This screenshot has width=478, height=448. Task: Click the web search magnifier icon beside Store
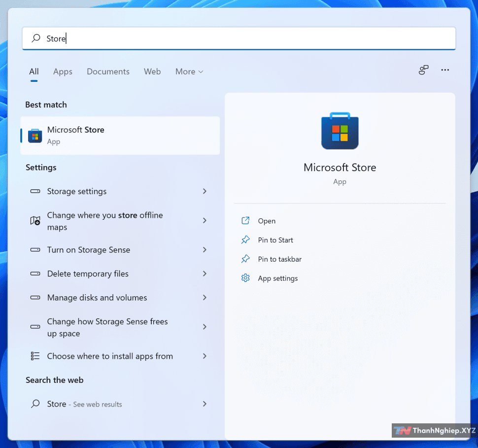coord(35,404)
